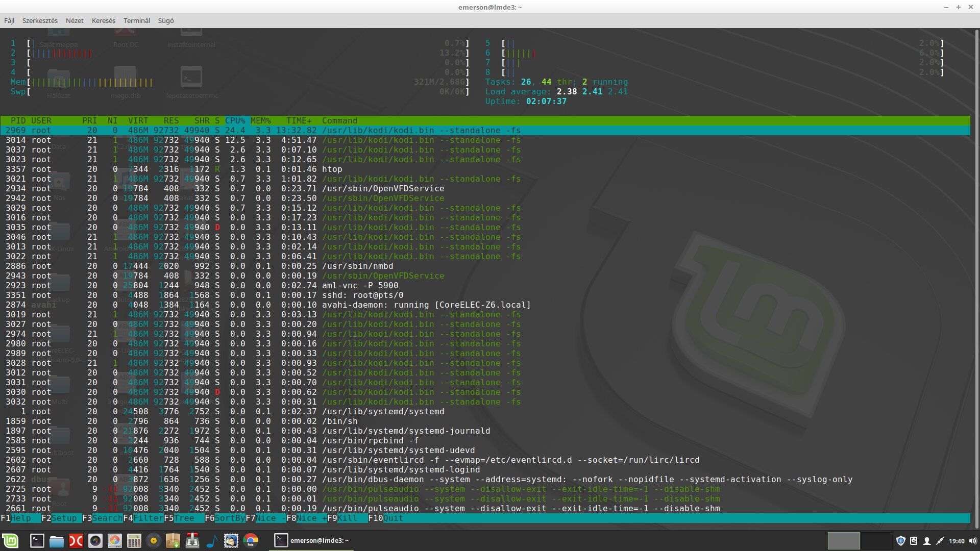
Task: Click F1 Help in htop footer
Action: click(x=20, y=518)
